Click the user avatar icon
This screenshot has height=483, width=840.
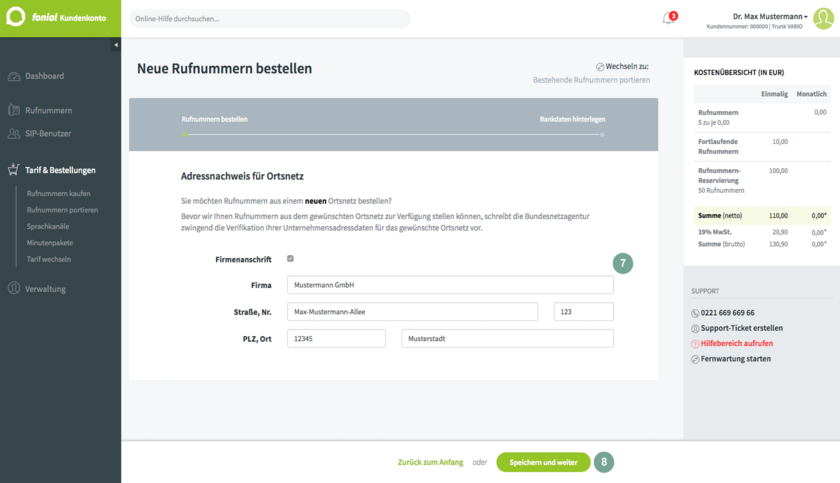[823, 19]
